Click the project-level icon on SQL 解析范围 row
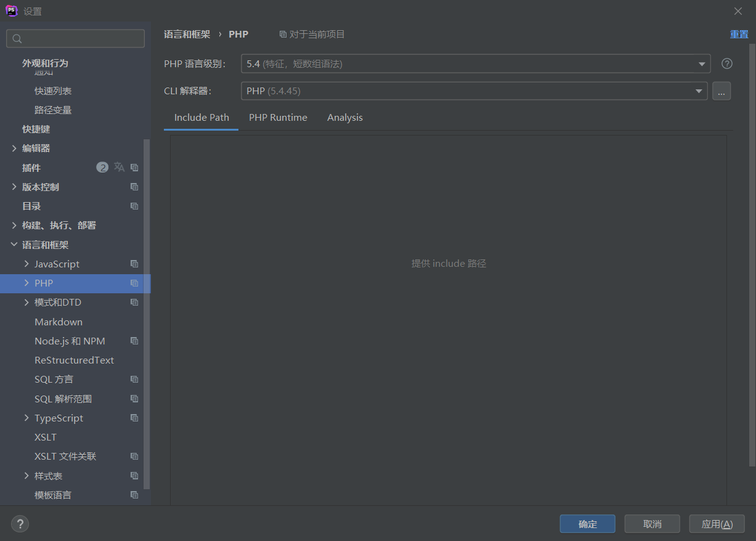 134,399
